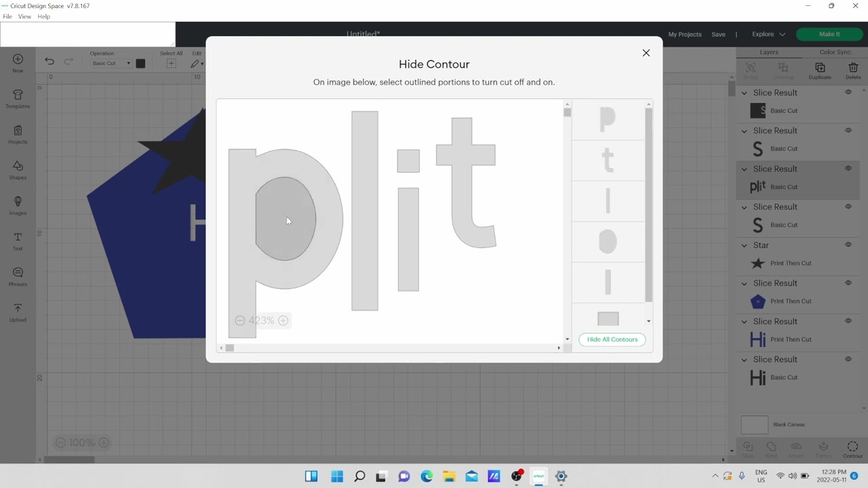Viewport: 868px width, 488px height.
Task: Click the contour list scroll-down arrow
Action: pos(649,321)
